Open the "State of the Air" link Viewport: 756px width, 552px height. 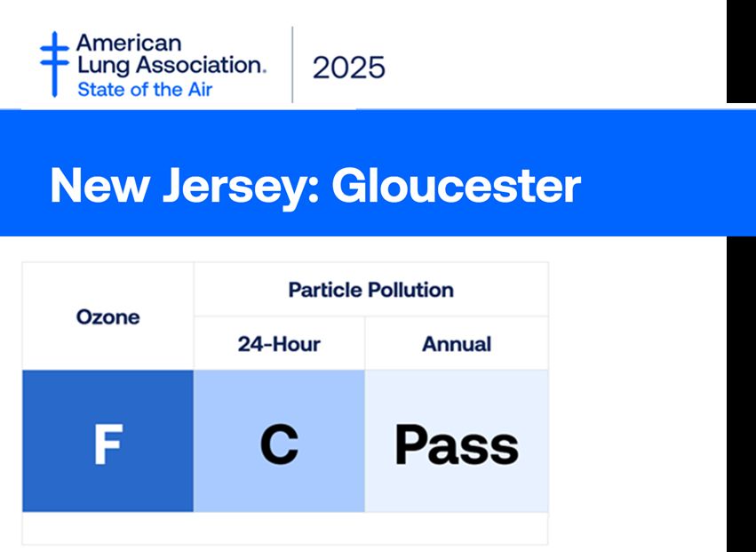[x=144, y=89]
